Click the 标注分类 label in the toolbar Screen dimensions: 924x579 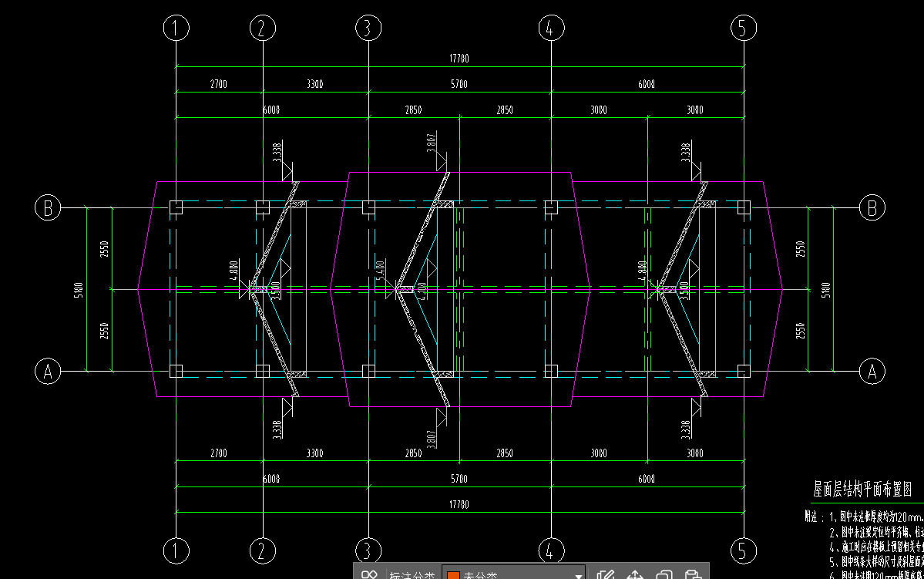coord(412,575)
